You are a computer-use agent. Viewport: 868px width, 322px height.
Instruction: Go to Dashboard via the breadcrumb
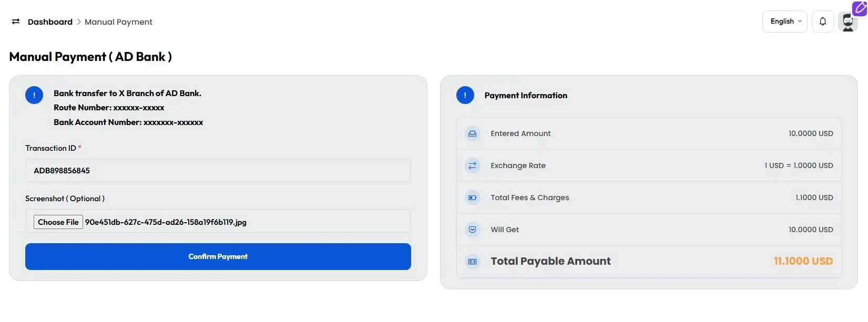(50, 22)
